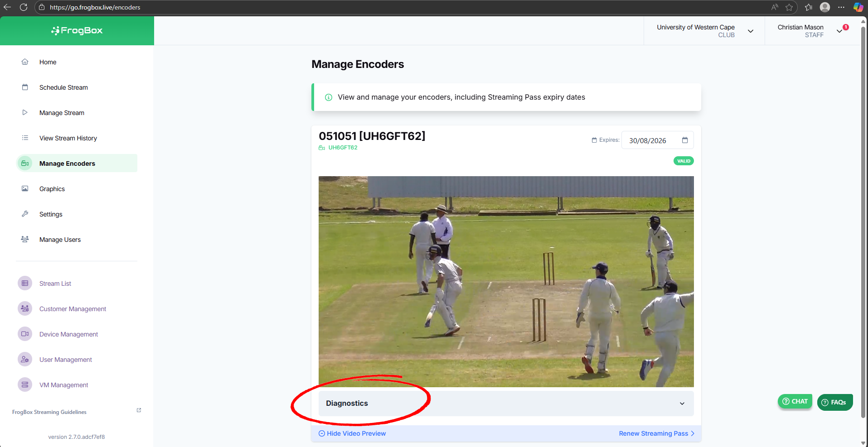Open the Settings page
This screenshot has height=447, width=868.
pos(51,214)
